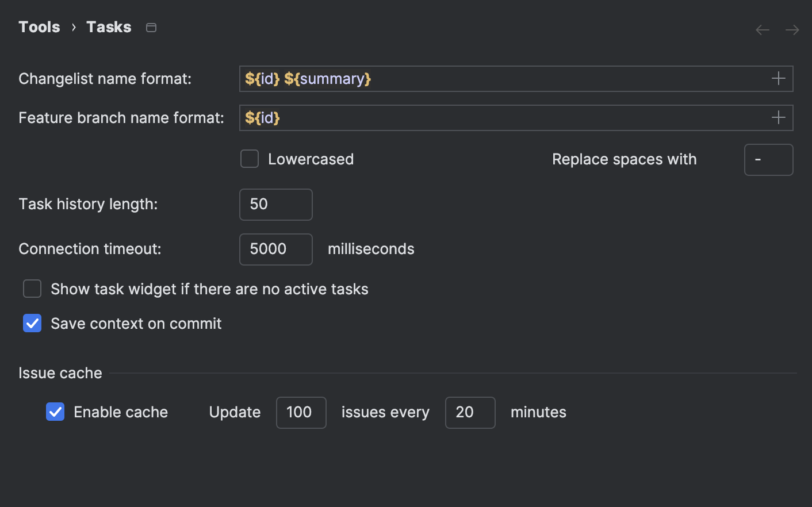Check show task widget when no active tasks
The width and height of the screenshot is (812, 507).
[32, 289]
